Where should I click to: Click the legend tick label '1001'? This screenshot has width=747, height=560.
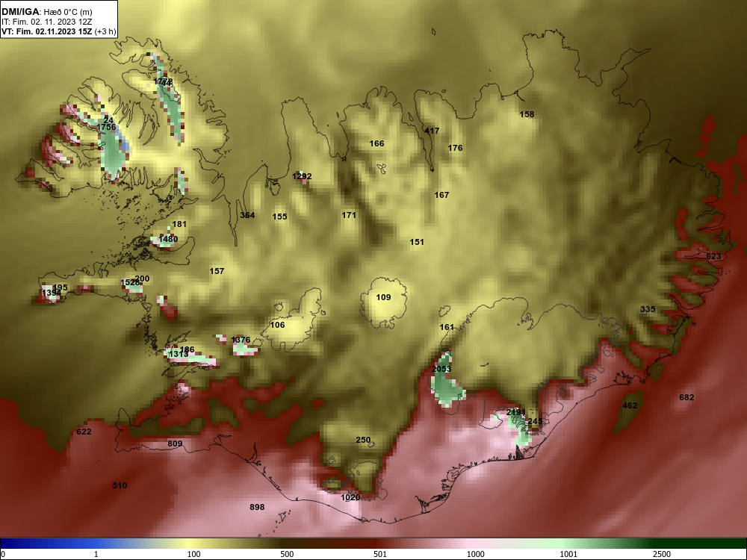click(x=568, y=554)
